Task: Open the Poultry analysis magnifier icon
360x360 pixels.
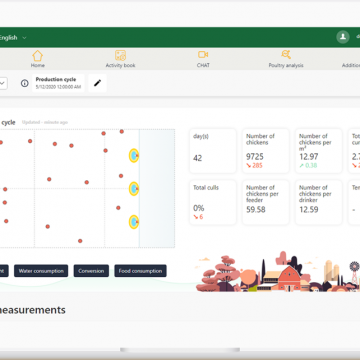Action: point(286,55)
